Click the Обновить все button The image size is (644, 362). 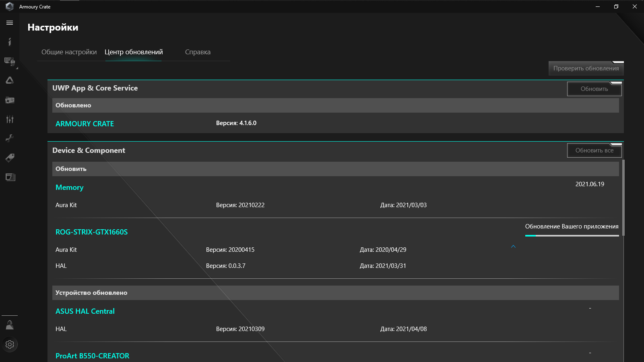[x=594, y=150]
